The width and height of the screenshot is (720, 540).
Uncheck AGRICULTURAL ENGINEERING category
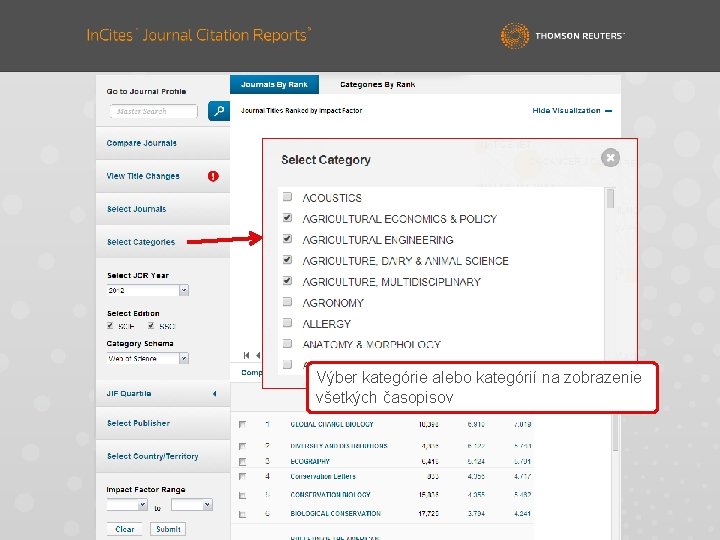pyautogui.click(x=287, y=239)
